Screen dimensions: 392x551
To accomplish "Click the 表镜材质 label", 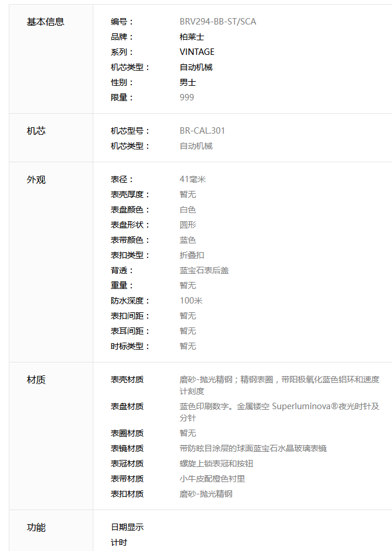I will 127,448.
